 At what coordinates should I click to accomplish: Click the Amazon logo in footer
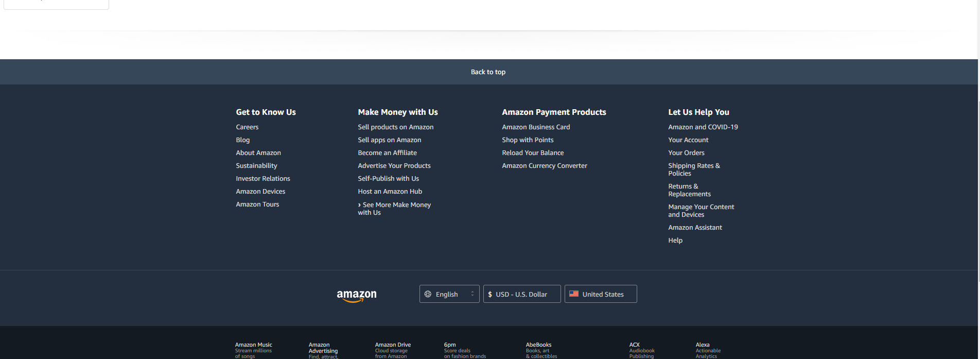pyautogui.click(x=357, y=296)
